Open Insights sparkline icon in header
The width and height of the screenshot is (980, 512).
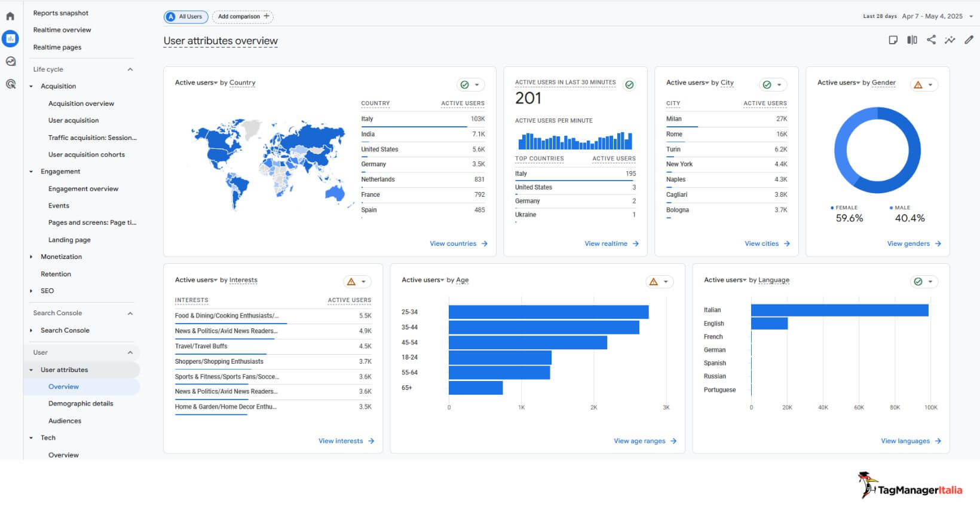coord(950,40)
